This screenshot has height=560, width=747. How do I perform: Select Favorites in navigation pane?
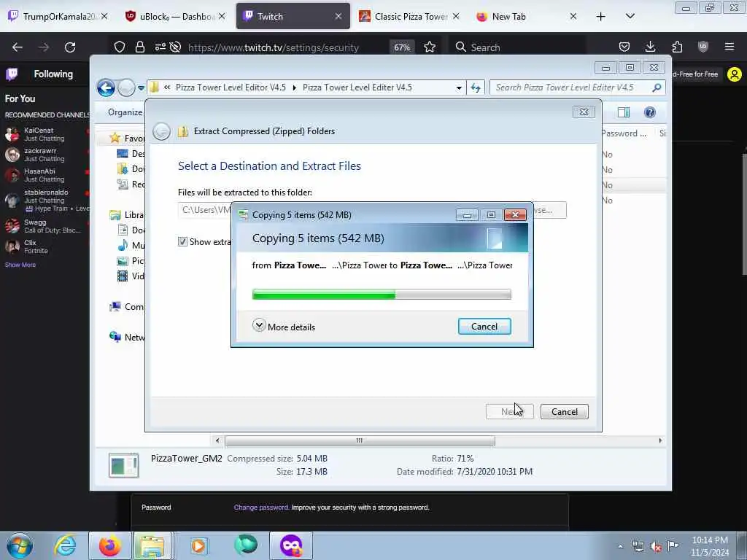point(127,138)
